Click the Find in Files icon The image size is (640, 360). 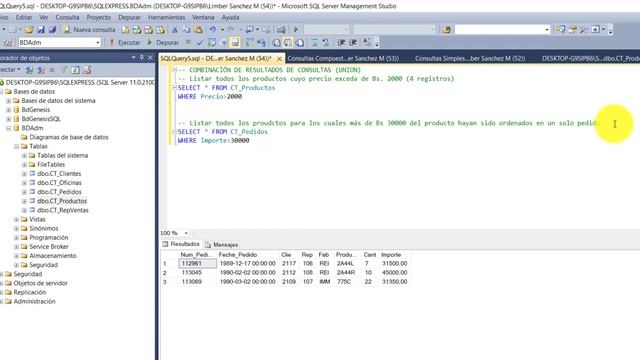(446, 29)
